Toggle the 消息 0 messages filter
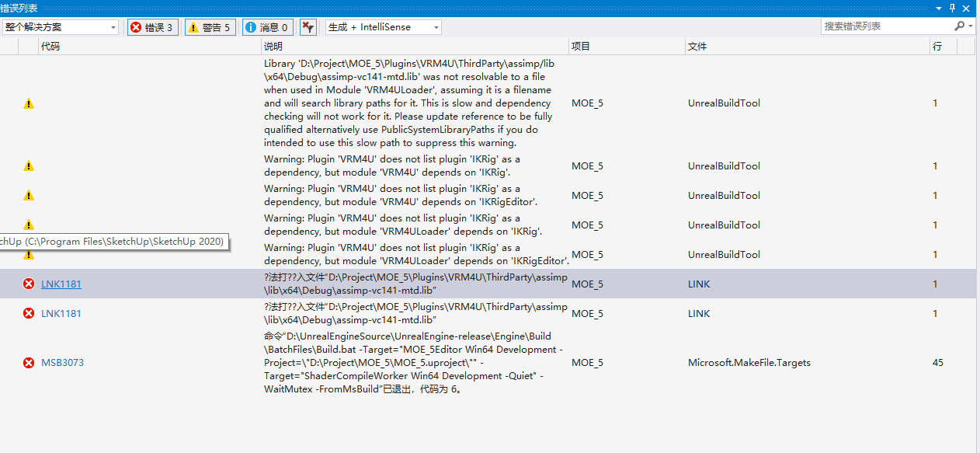 click(267, 27)
